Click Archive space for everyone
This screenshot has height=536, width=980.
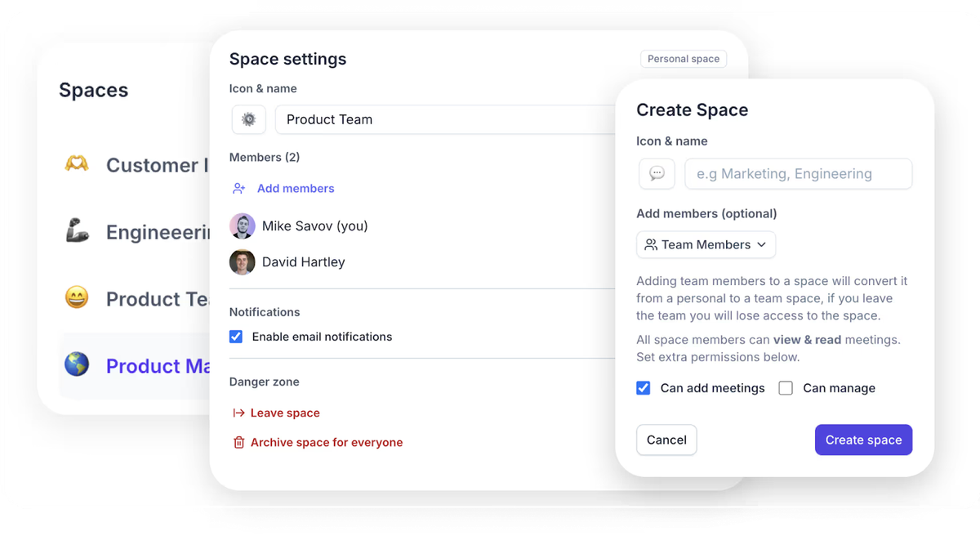click(327, 443)
